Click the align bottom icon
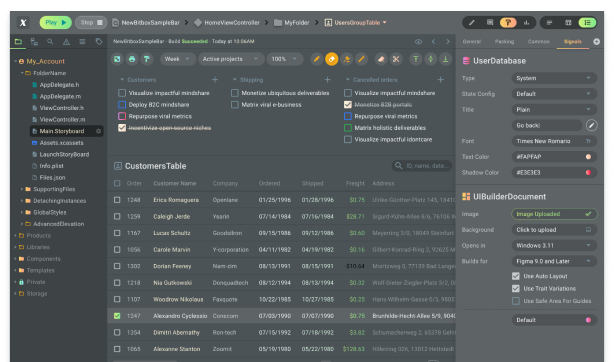Image resolution: width=614 pixels, height=362 pixels. (445, 59)
